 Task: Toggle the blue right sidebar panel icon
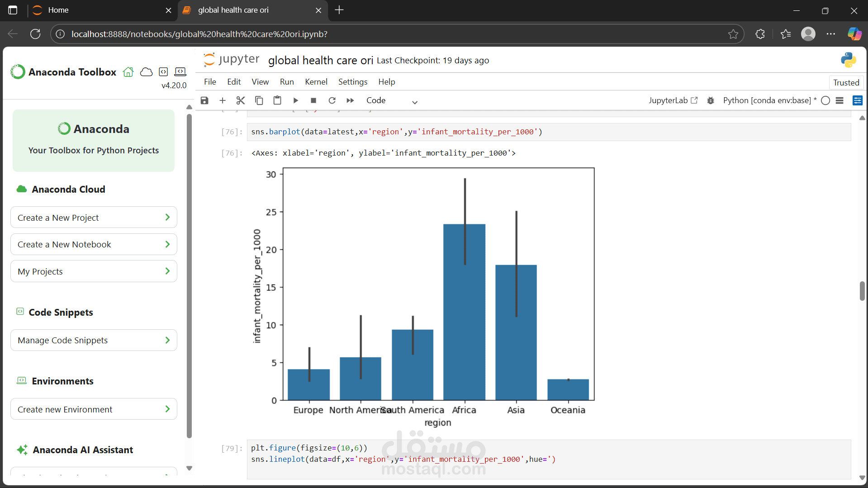point(857,100)
